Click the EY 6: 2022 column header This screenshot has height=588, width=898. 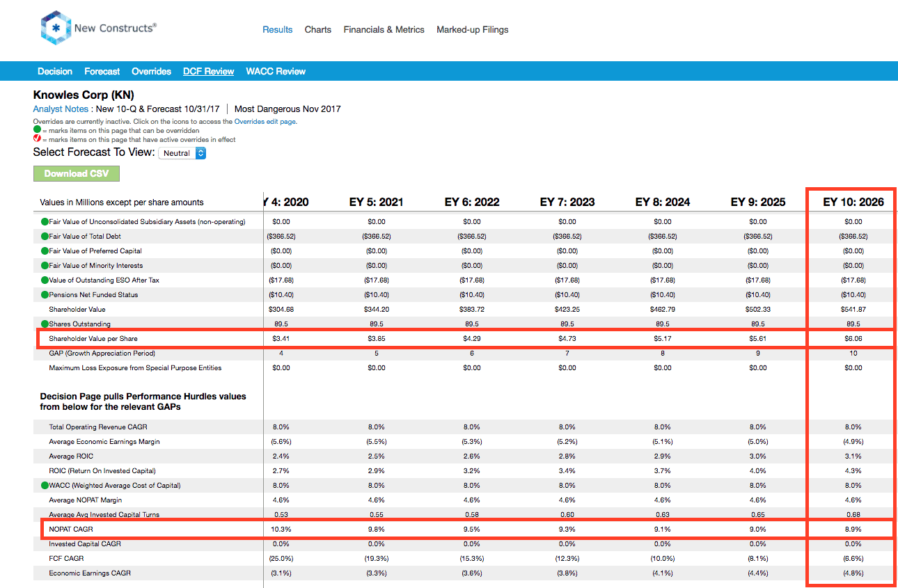pos(472,202)
